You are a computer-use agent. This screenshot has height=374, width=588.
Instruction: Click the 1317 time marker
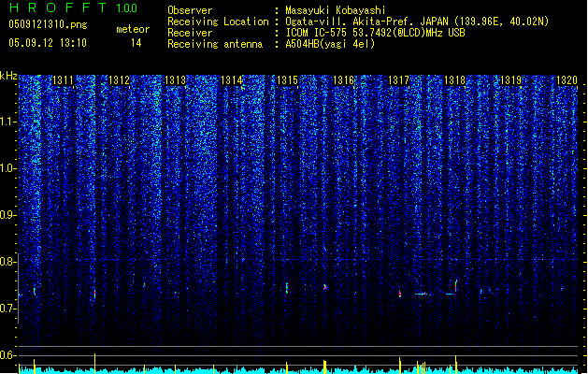click(398, 80)
